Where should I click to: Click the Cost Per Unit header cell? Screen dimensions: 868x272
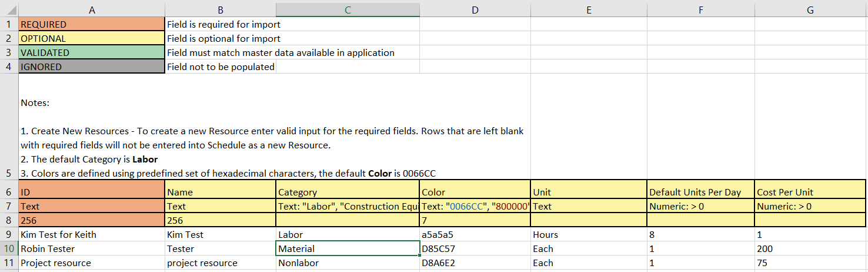click(x=810, y=192)
